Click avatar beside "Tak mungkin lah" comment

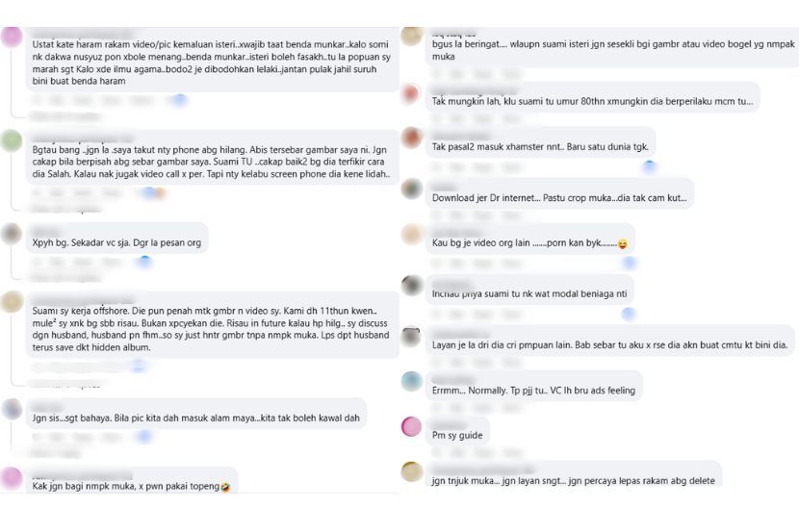(x=411, y=93)
